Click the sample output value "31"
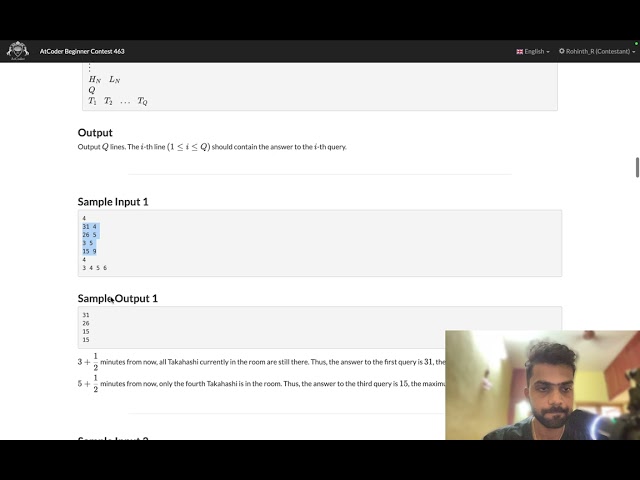Viewport: 640px width, 480px height. (86, 315)
